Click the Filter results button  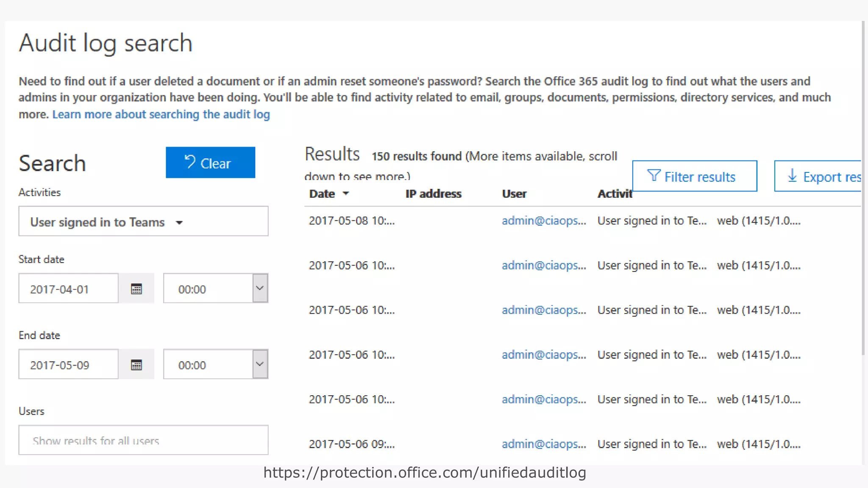pos(695,176)
